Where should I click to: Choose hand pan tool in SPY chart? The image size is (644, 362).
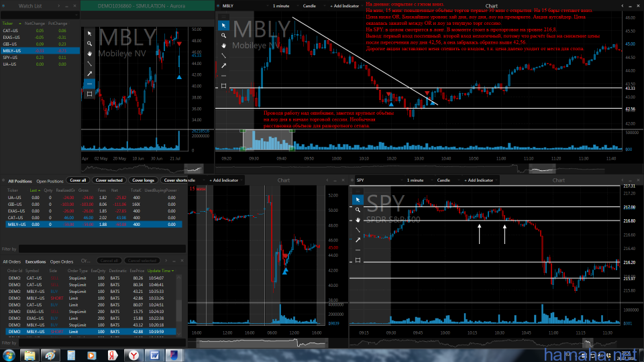[x=358, y=220]
